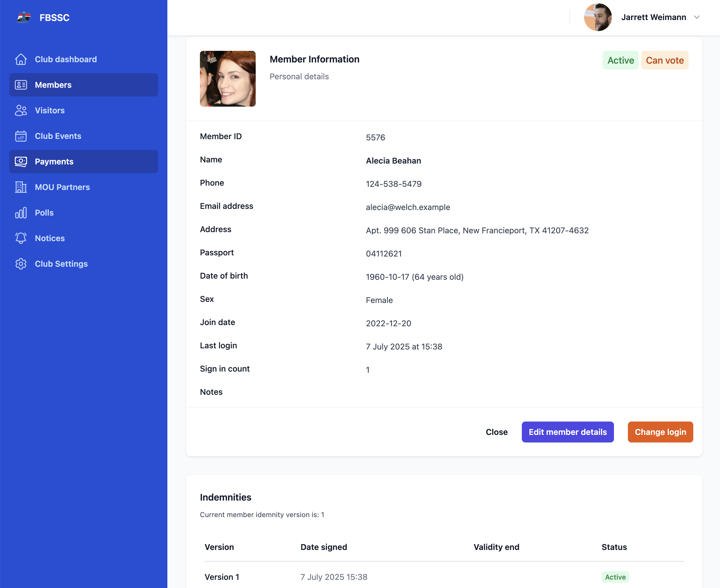Click the MOU Partners building icon
Screen dimensions: 720x588
pyautogui.click(x=21, y=187)
